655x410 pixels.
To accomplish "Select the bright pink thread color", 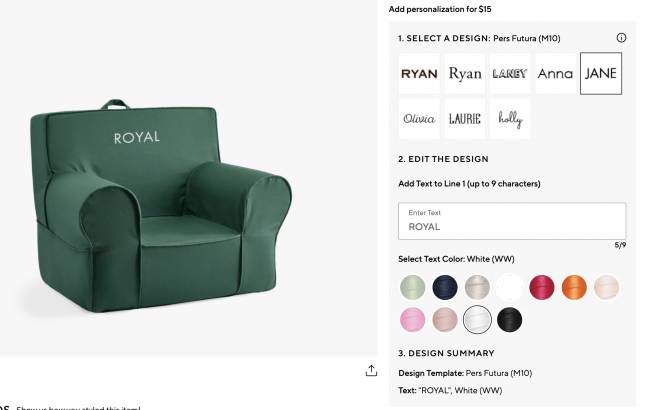I will click(412, 320).
